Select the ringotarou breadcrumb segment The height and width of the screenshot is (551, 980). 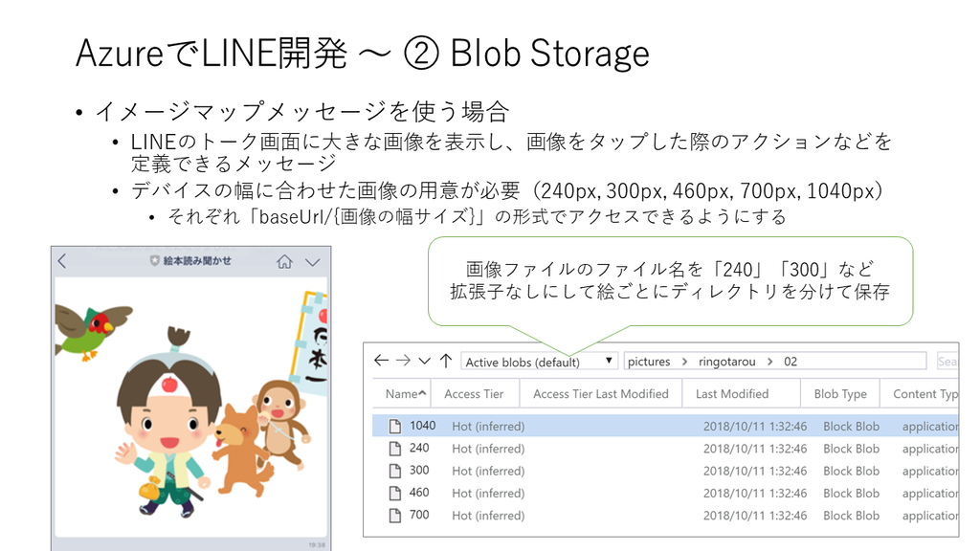(x=727, y=362)
